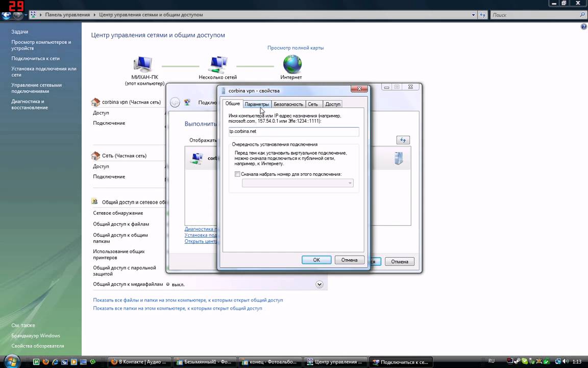Click the search magnifier icon
The image size is (588, 368).
pyautogui.click(x=582, y=15)
